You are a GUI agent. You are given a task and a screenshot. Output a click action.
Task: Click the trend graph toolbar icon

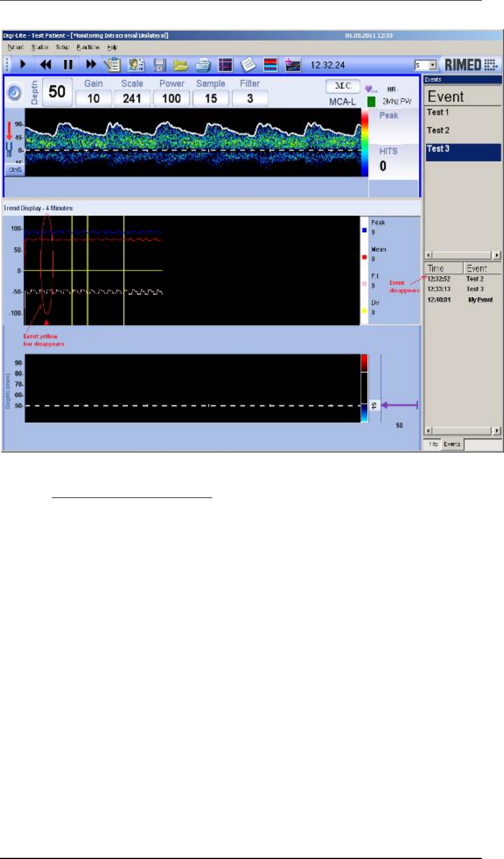coord(292,65)
